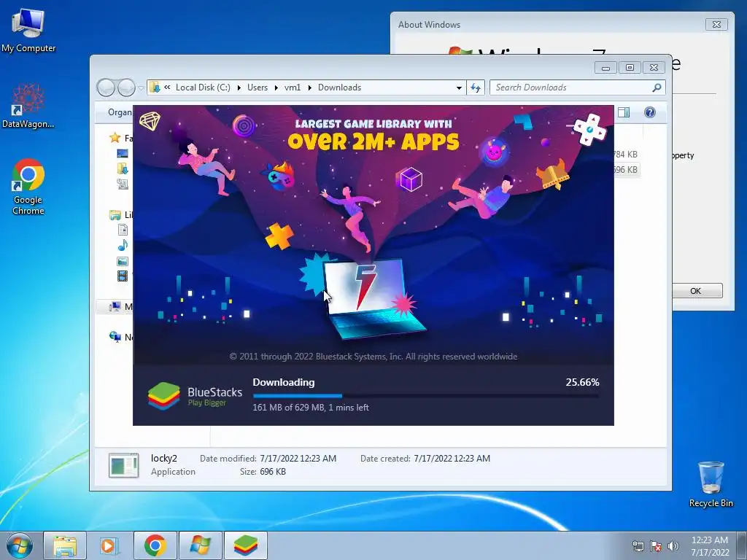Image resolution: width=747 pixels, height=560 pixels.
Task: Open the recent pages dropdown arrow
Action: point(141,88)
